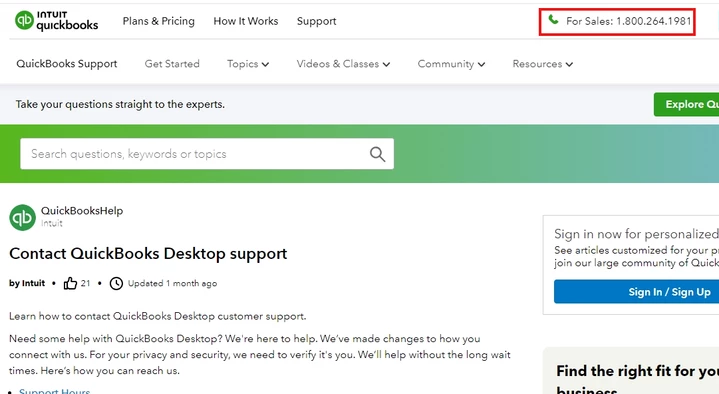This screenshot has height=394, width=719.
Task: Expand the Community dropdown
Action: coord(451,64)
